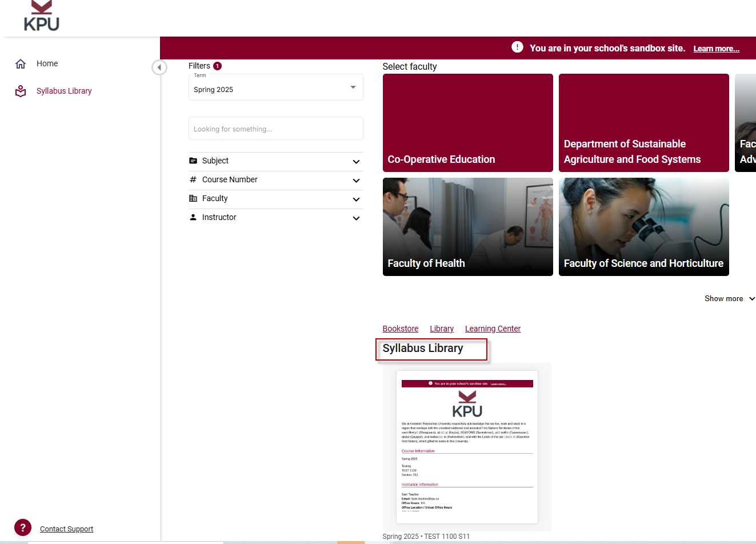Click the Instructor person icon
756x544 pixels.
pos(193,217)
